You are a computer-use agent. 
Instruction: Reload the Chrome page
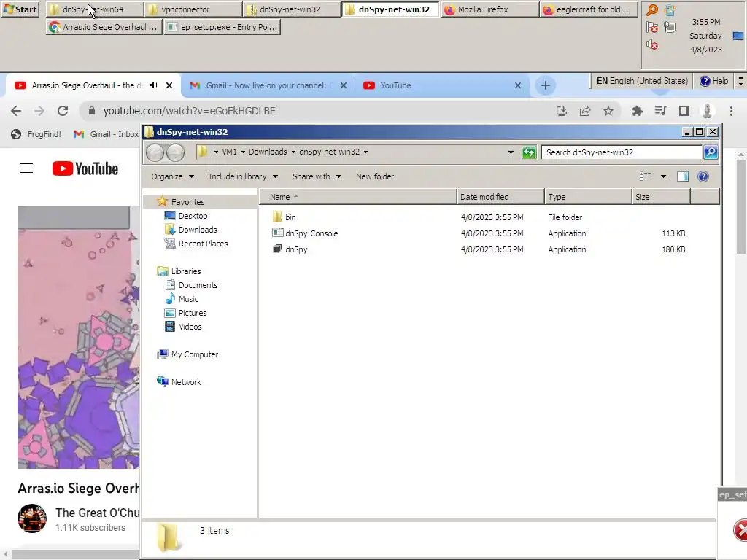point(63,111)
